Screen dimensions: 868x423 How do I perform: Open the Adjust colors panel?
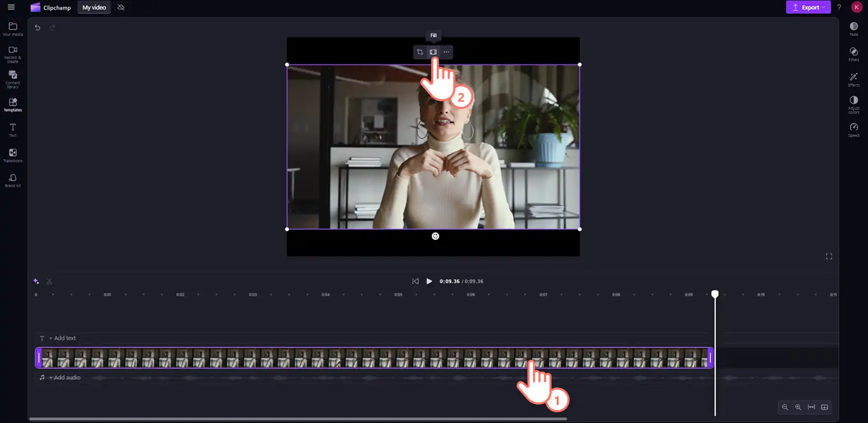[854, 104]
